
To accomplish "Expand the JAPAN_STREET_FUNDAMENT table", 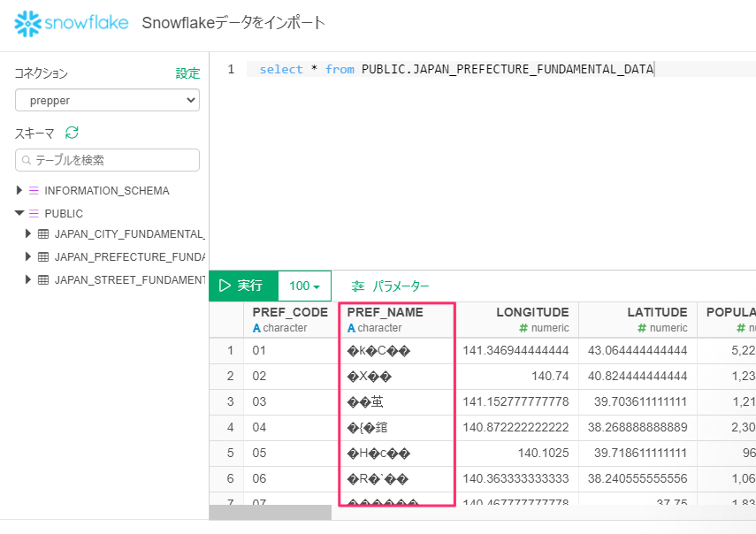I will (x=28, y=279).
